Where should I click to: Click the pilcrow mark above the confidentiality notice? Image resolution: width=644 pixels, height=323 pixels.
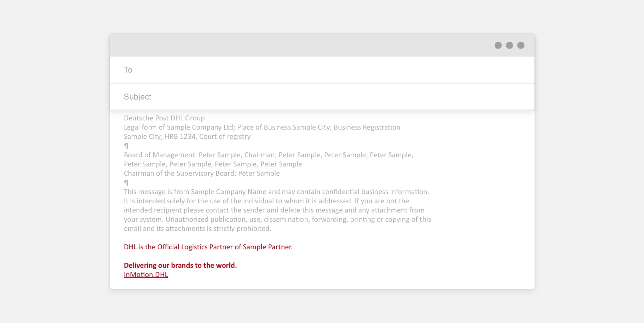pos(126,183)
